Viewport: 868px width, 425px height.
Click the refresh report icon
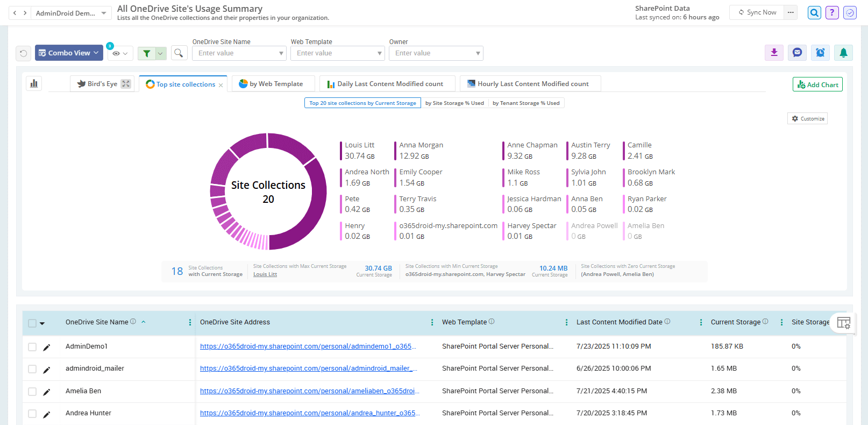[x=23, y=53]
